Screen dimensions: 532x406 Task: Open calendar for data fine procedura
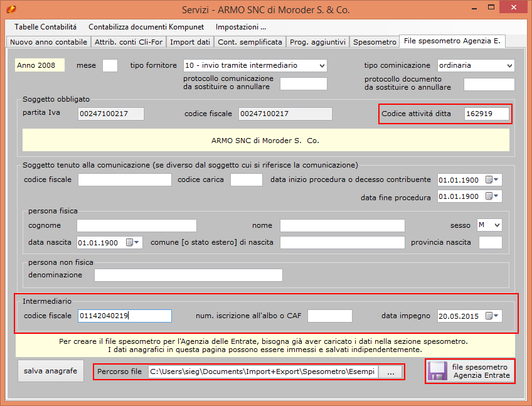pyautogui.click(x=494, y=196)
